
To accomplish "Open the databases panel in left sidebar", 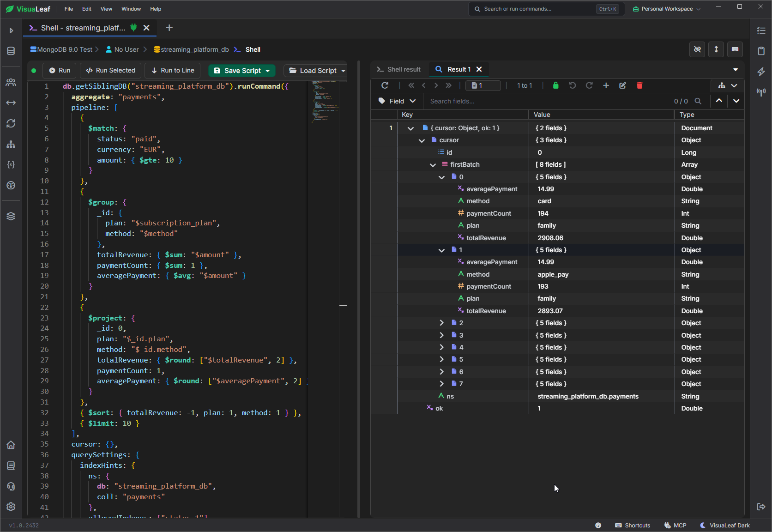I will click(x=11, y=51).
